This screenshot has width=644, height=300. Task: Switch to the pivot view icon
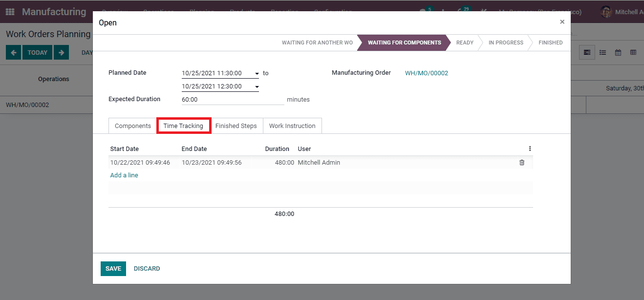633,52
